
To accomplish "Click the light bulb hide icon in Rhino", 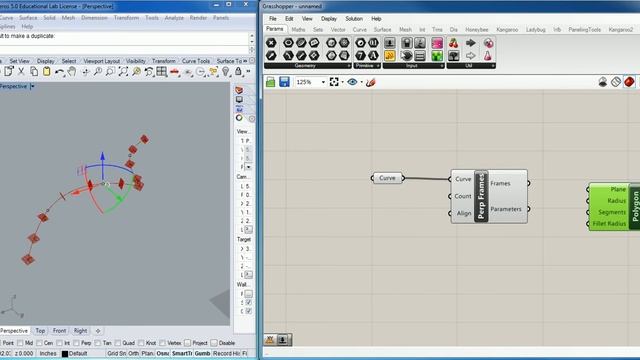I will click(x=226, y=72).
